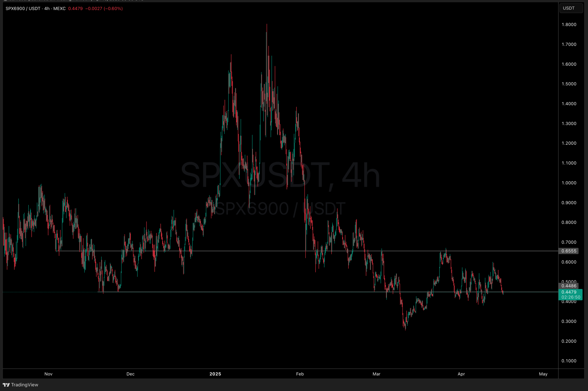Click the May label on time axis
Viewport: 588px width, 391px height.
point(543,374)
